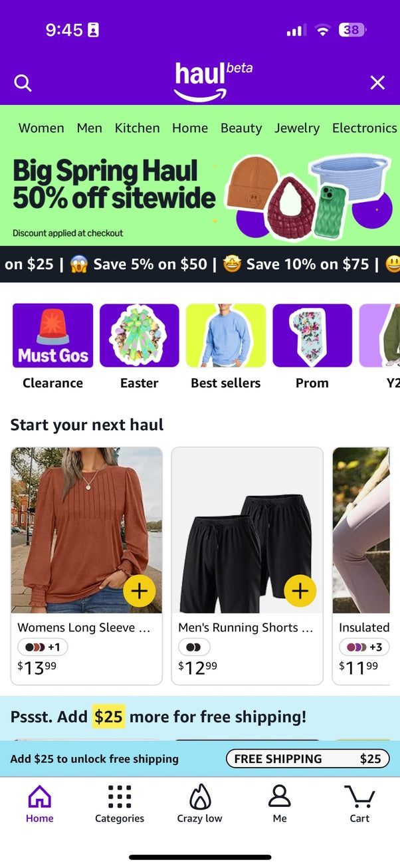This screenshot has width=400, height=868.
Task: Go to Home in the bottom bar
Action: point(39,804)
